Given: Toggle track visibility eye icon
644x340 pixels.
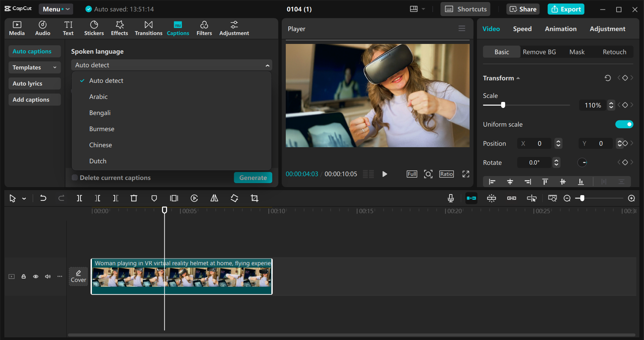Looking at the screenshot, I should pyautogui.click(x=36, y=276).
